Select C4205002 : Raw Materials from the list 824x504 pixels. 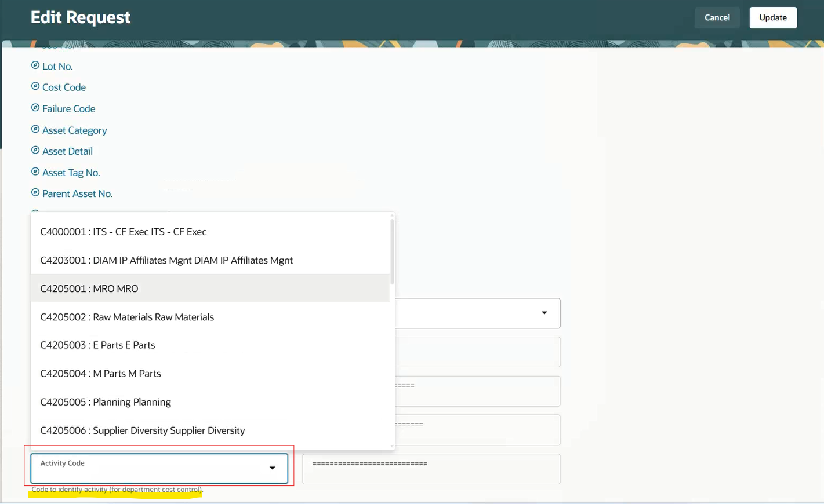[126, 317]
